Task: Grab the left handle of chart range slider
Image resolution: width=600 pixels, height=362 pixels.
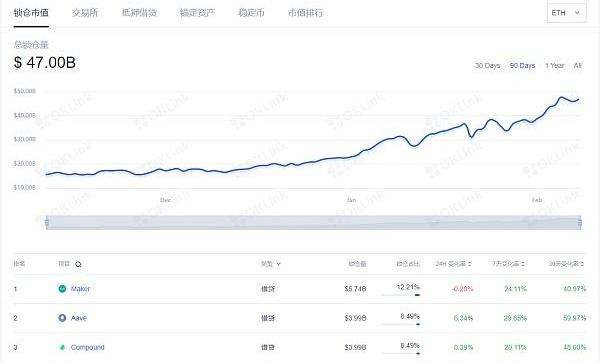Action: pos(47,222)
